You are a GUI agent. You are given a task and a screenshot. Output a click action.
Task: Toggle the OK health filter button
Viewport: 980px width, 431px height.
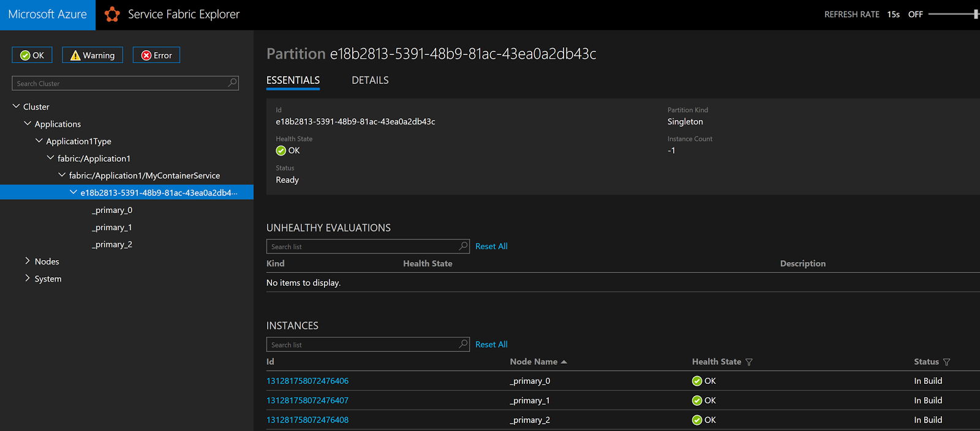(32, 55)
